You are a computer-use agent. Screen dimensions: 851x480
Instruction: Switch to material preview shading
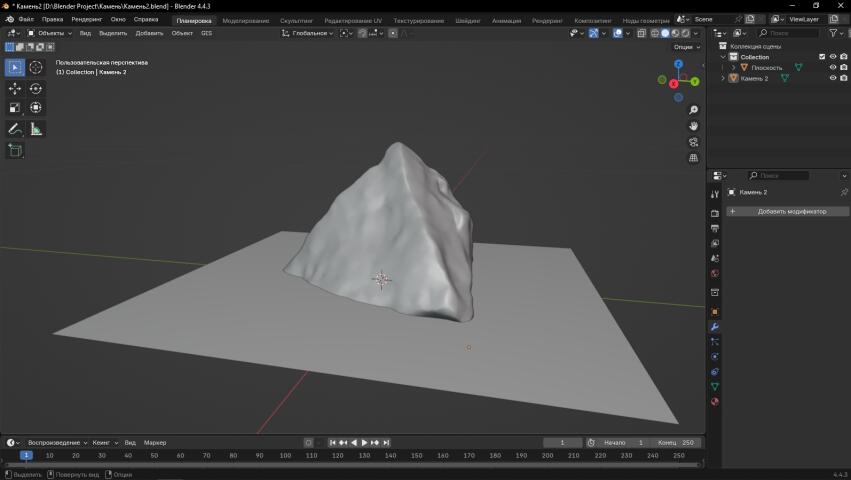(x=676, y=33)
